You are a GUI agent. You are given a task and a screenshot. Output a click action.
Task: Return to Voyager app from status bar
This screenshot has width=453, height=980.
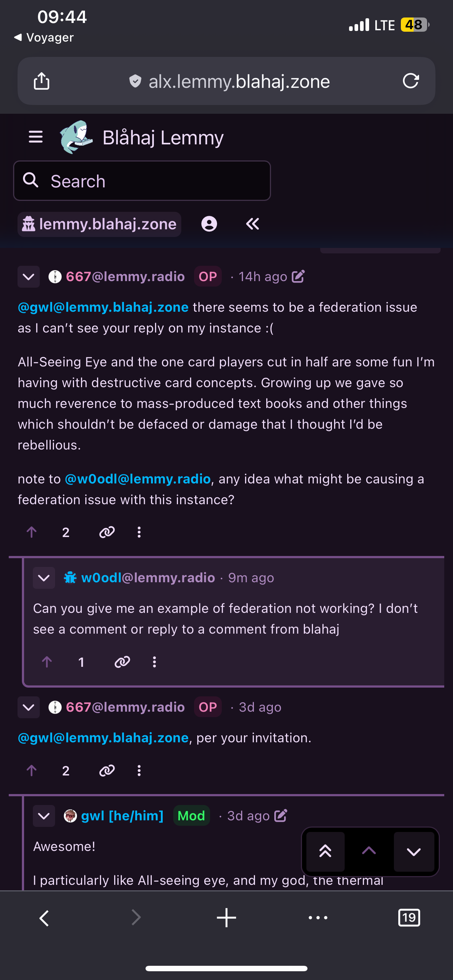(x=44, y=37)
